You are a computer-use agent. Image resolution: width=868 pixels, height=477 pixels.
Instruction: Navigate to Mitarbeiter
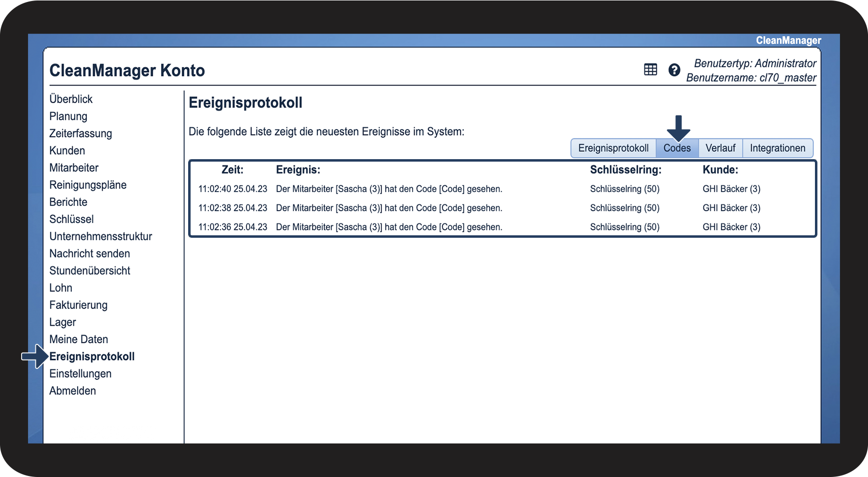(74, 168)
